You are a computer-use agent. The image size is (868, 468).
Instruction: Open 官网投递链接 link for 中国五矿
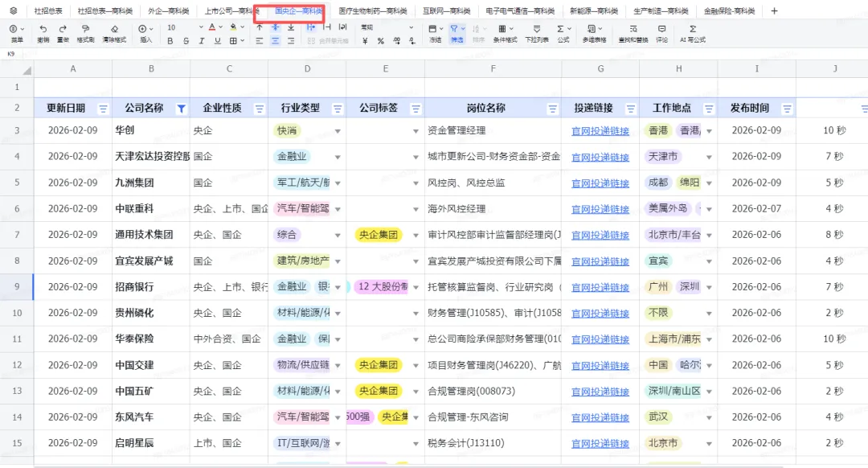[x=600, y=392]
